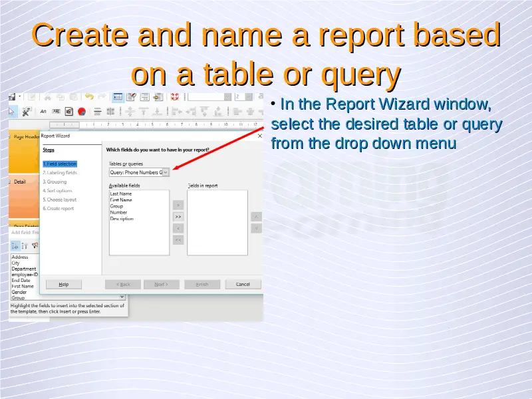Click the Detail section label

click(20, 182)
